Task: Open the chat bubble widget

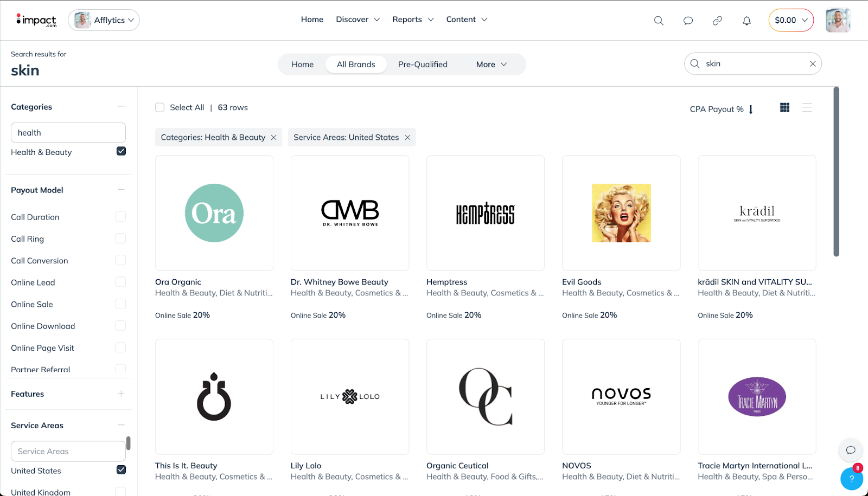Action: tap(851, 450)
